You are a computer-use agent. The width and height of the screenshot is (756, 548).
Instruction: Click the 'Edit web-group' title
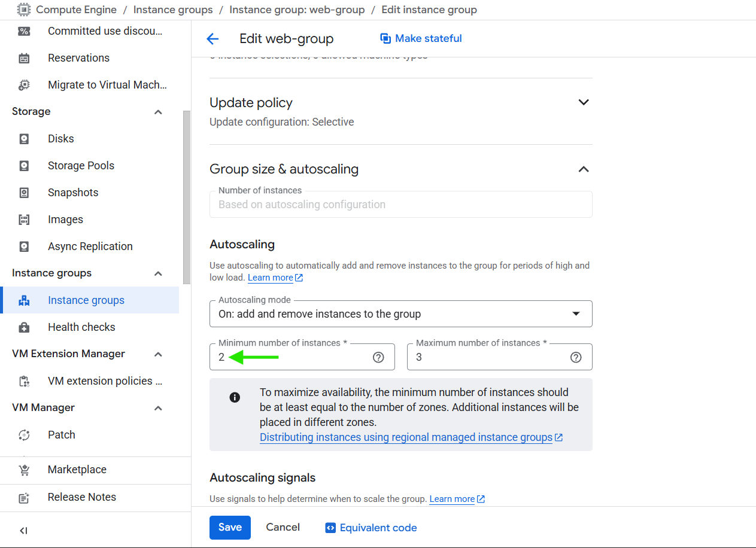287,39
